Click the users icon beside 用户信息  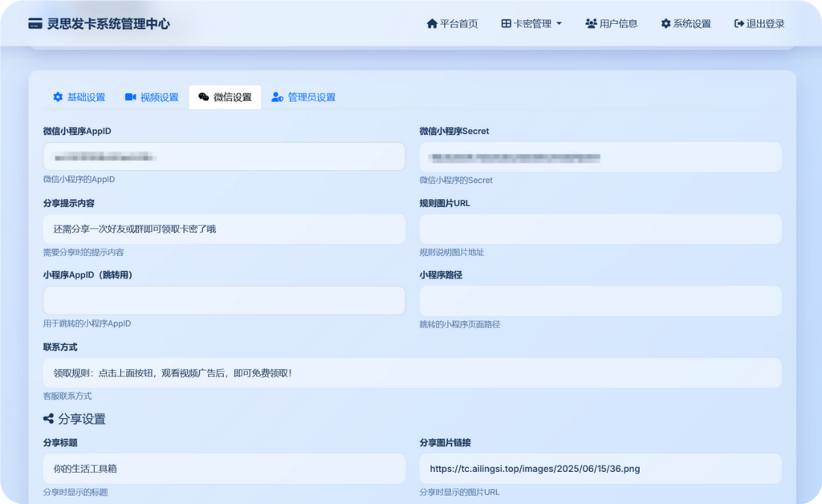tap(591, 24)
